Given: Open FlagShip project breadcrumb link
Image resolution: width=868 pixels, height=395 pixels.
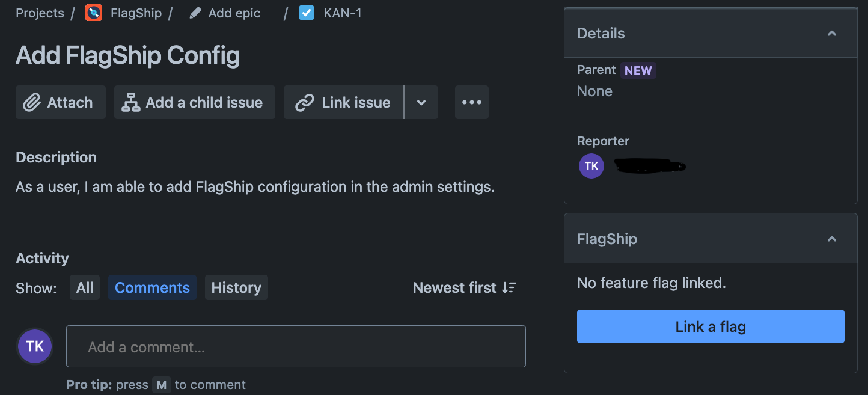Looking at the screenshot, I should pyautogui.click(x=136, y=13).
